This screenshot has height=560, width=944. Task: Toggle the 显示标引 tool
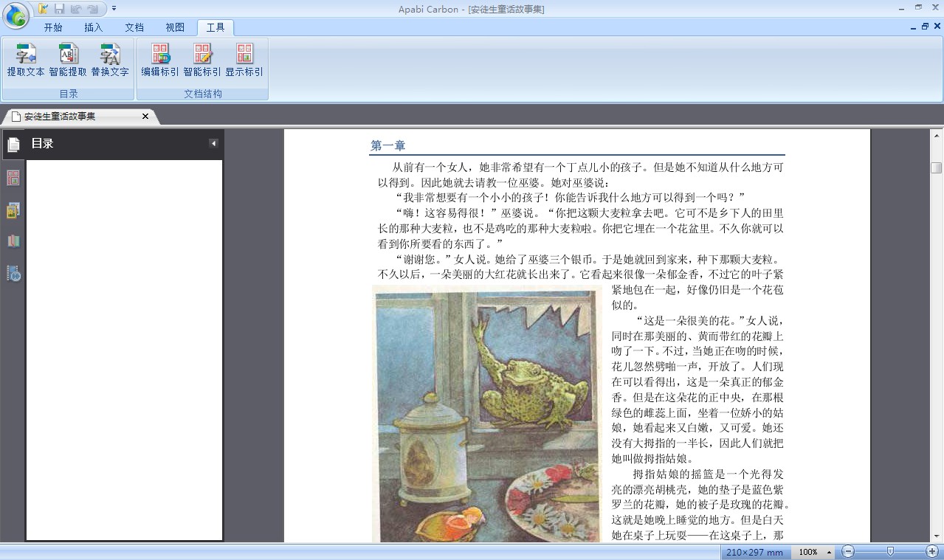tap(244, 61)
